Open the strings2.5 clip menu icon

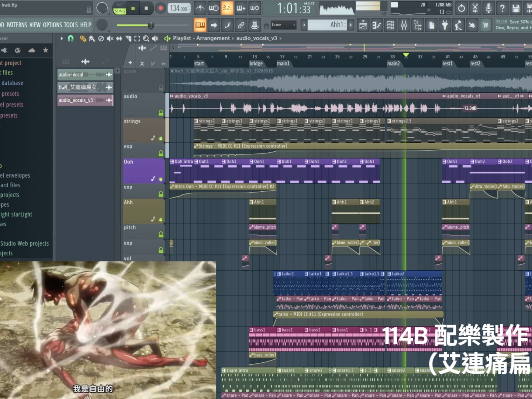coord(389,121)
